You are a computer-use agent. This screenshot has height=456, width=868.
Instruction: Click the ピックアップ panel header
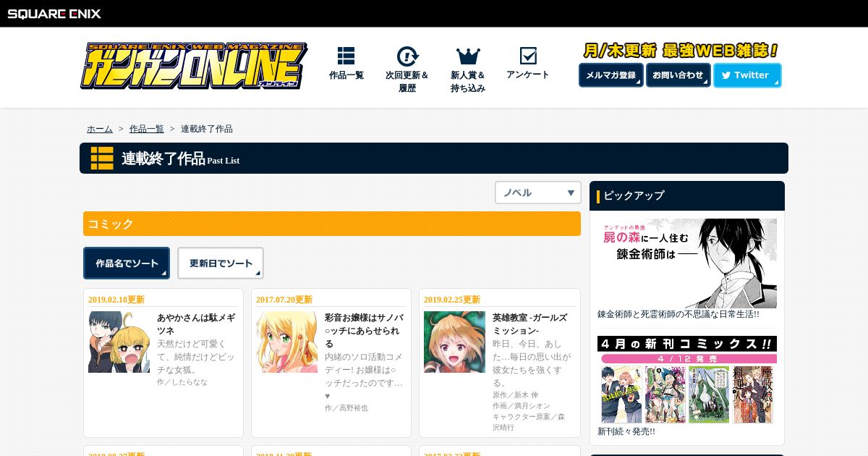coord(687,195)
